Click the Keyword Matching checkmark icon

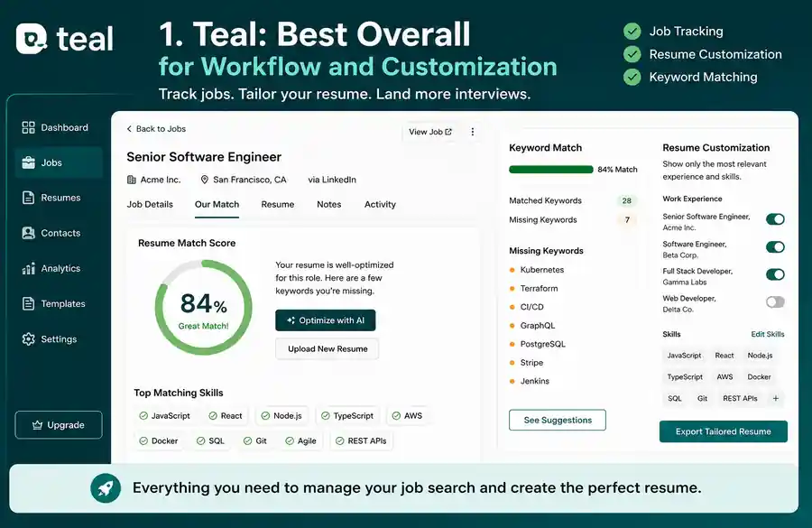(x=632, y=77)
